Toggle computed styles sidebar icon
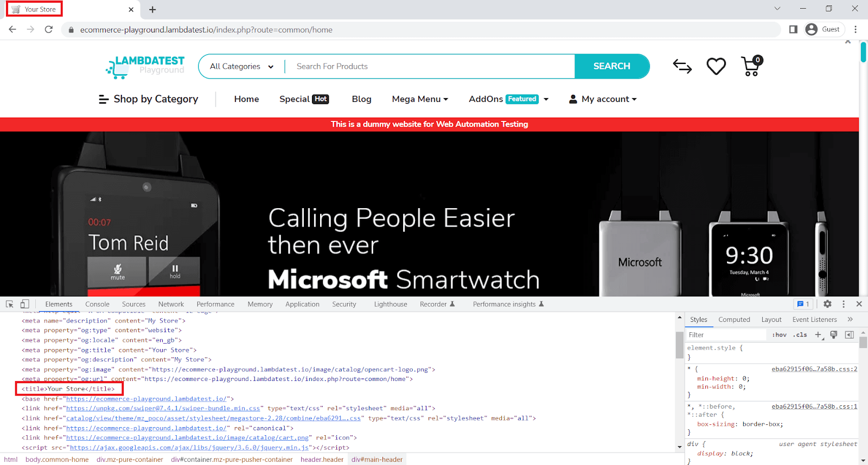 (x=850, y=335)
